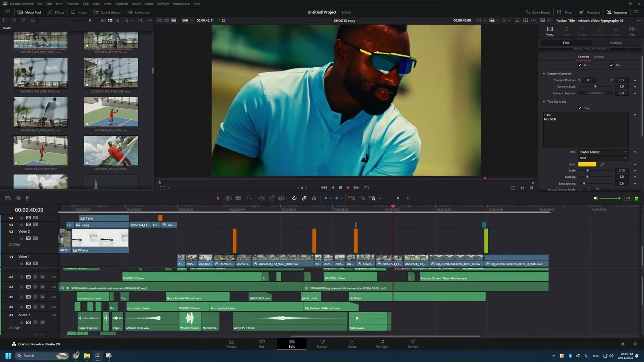This screenshot has width=644, height=362.
Task: Click the link selection chain icon
Action: click(304, 198)
